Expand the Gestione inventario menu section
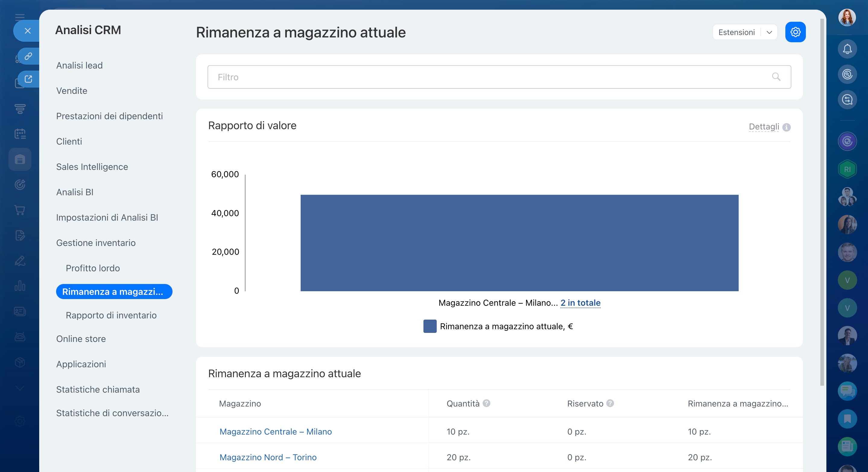This screenshot has height=472, width=868. click(x=96, y=243)
